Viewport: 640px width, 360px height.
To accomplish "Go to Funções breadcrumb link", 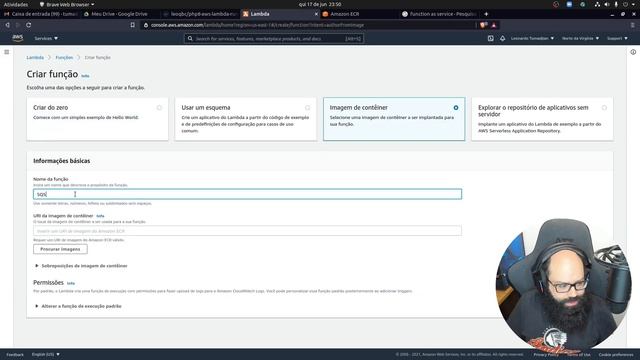I will (64, 58).
